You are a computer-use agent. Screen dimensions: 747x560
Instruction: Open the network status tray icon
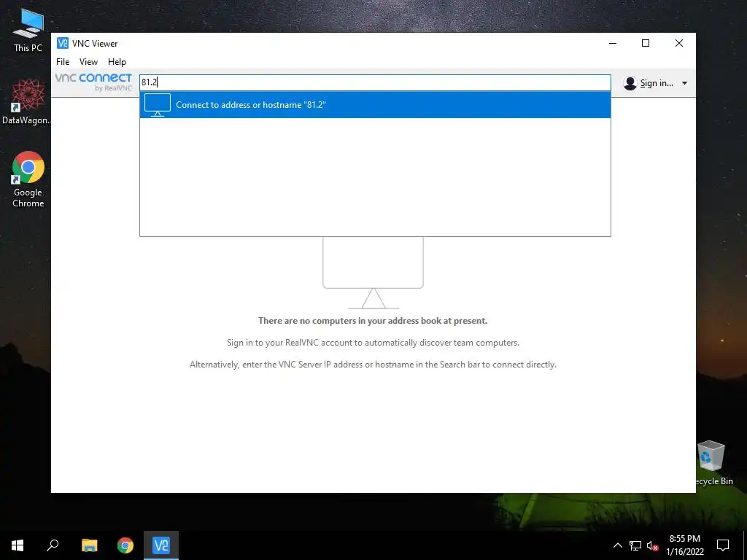pyautogui.click(x=635, y=545)
